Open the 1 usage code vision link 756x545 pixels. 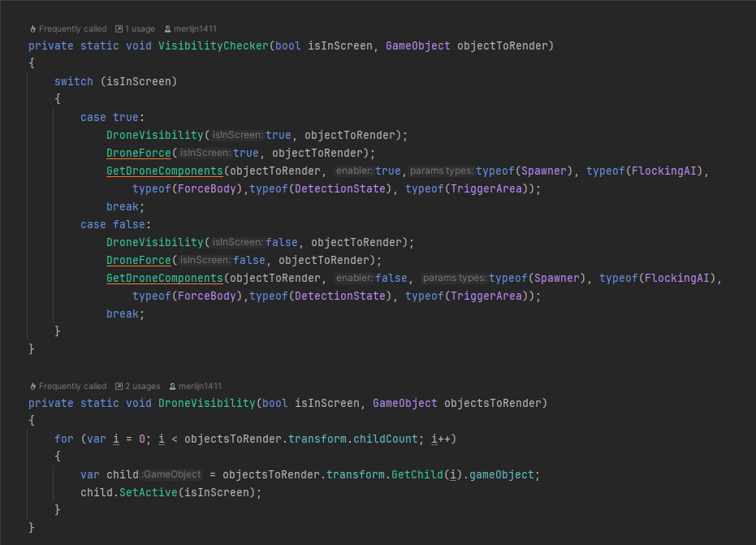pos(139,28)
